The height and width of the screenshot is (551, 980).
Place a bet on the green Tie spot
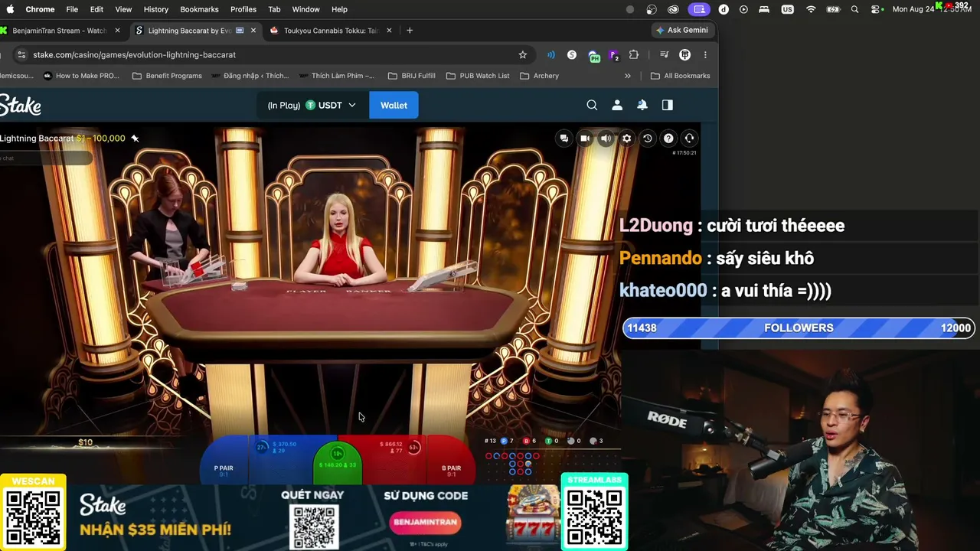pyautogui.click(x=338, y=461)
